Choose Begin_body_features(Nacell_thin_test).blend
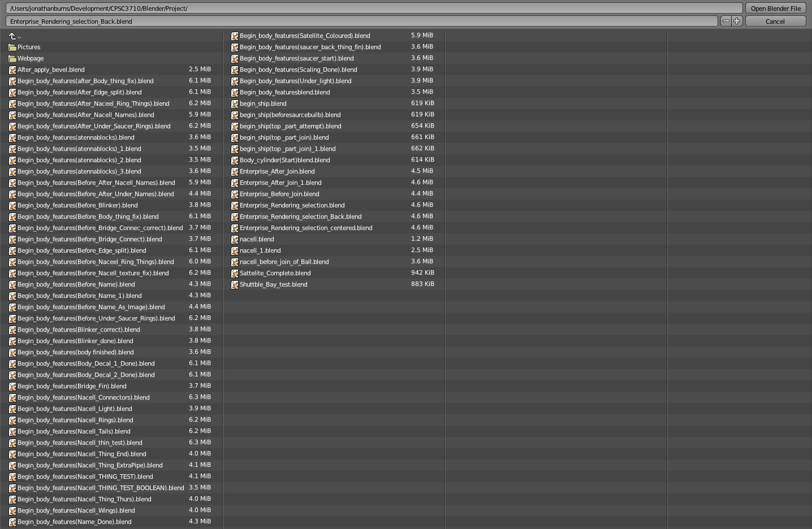Viewport: 812px width, 529px height. tap(80, 443)
